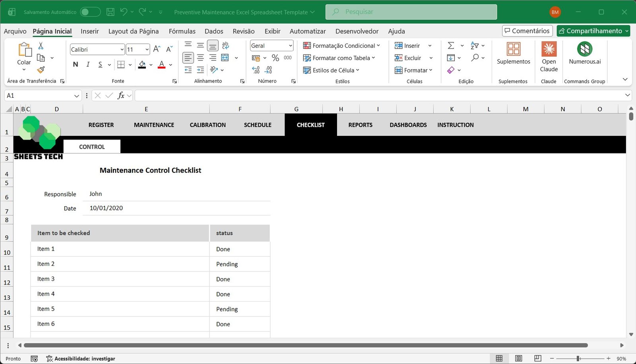The width and height of the screenshot is (636, 364).
Task: Toggle underline formatting
Action: pos(101,64)
